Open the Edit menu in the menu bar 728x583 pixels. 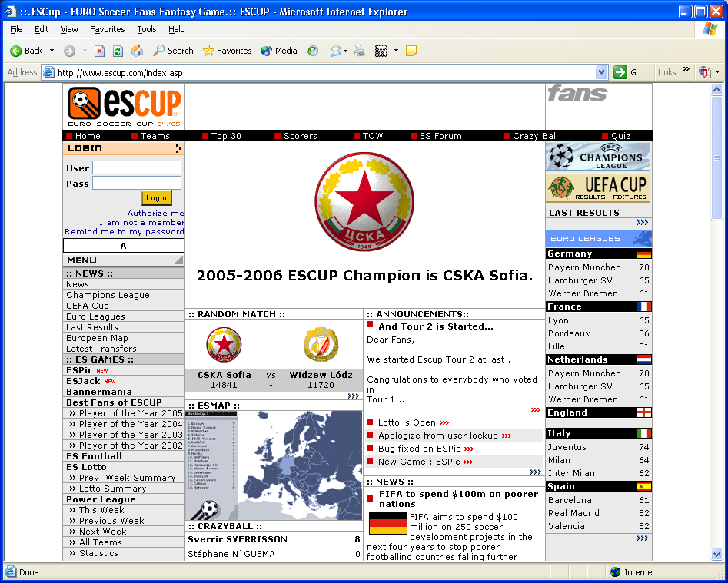click(x=42, y=29)
